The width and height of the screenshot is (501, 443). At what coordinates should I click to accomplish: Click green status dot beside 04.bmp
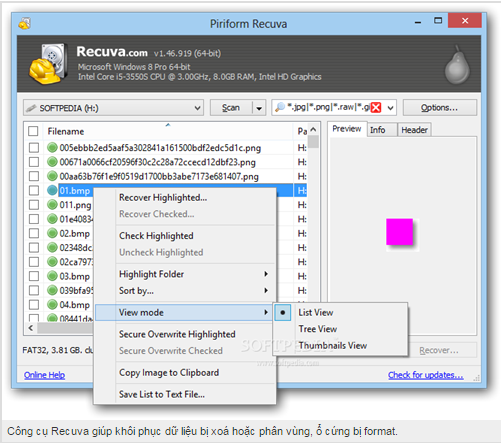[x=52, y=304]
